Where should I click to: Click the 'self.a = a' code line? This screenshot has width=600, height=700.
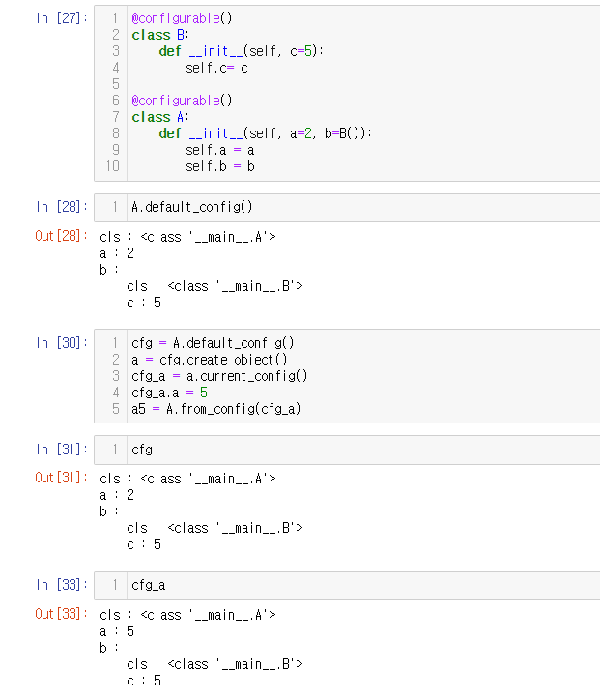[220, 150]
